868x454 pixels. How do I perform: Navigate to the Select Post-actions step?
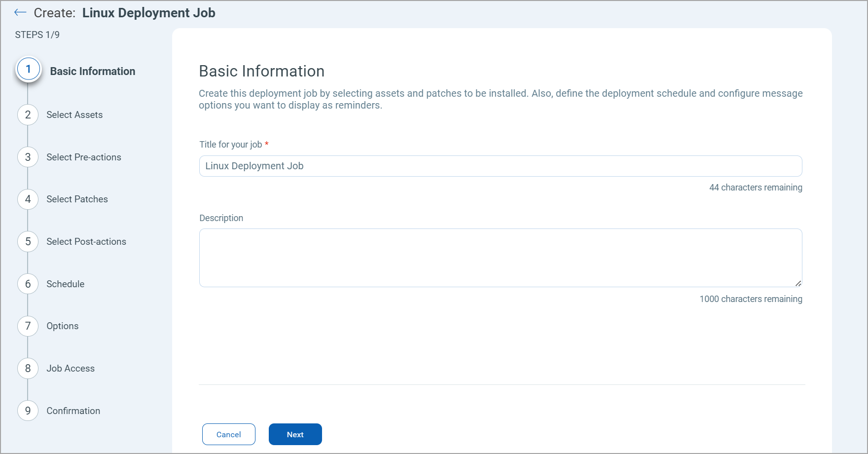click(x=28, y=241)
